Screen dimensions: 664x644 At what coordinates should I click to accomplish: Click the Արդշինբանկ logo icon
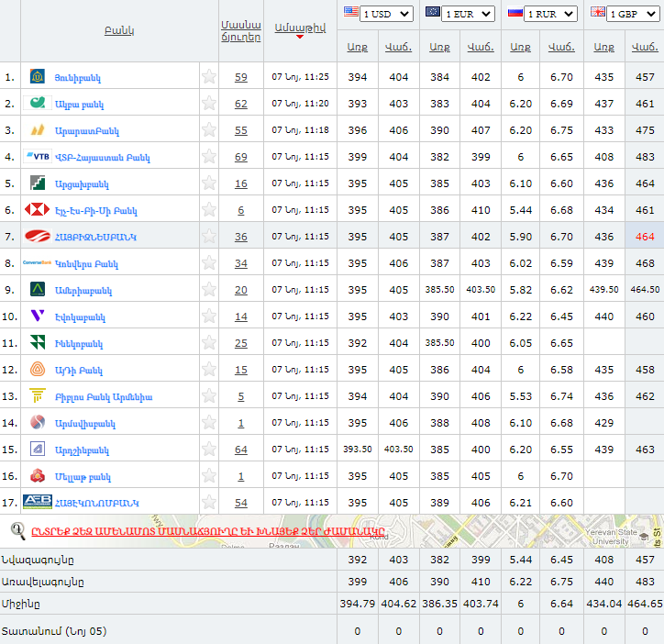pos(38,449)
